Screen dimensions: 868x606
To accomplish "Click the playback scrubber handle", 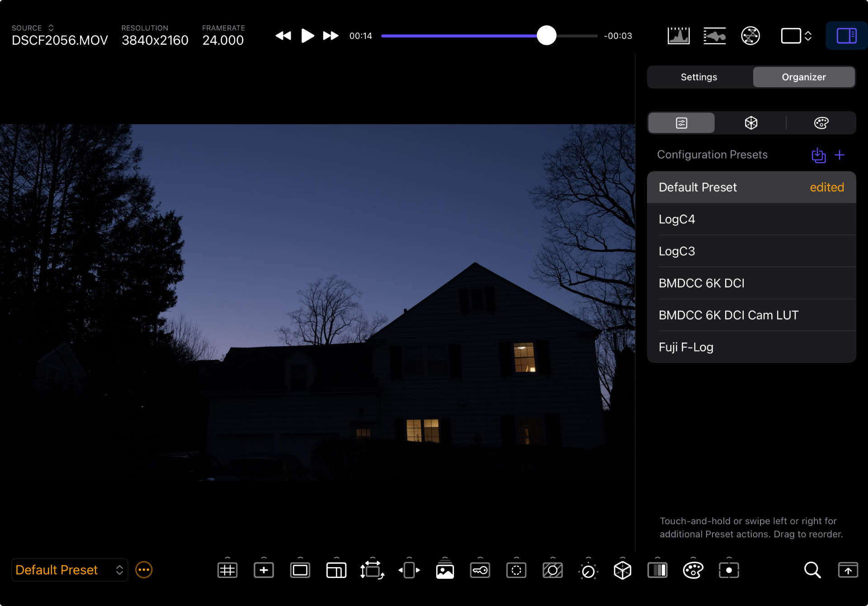I will 546,36.
